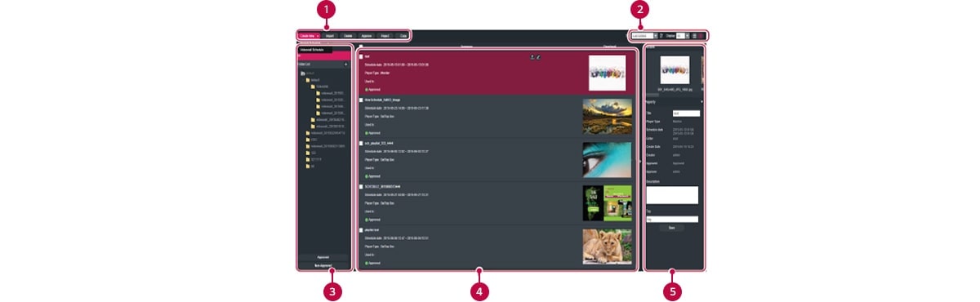Click preview image in the right details panel

675,69
